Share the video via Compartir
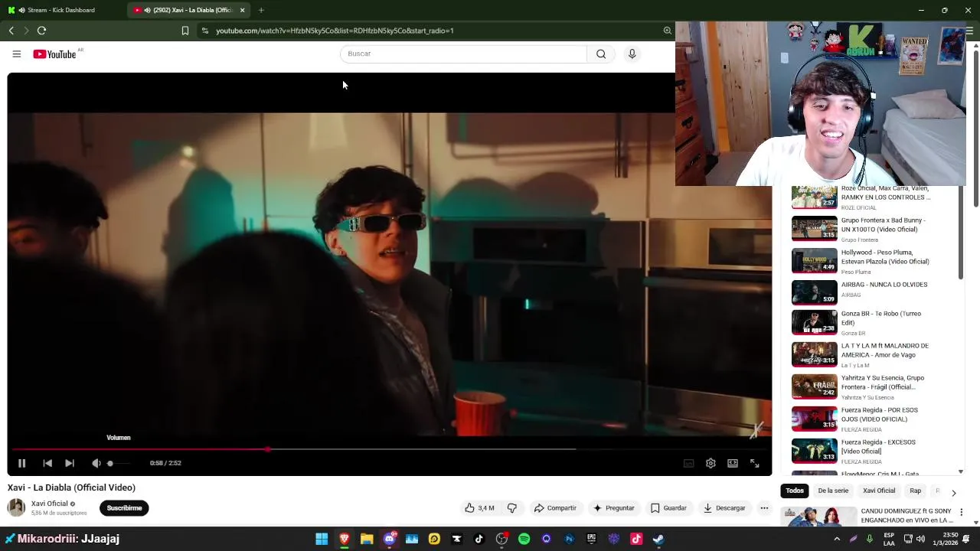Screen dimensions: 980x551 tap(555, 508)
